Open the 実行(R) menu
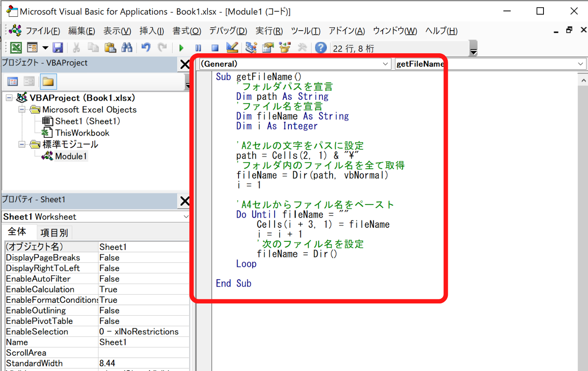 (269, 31)
